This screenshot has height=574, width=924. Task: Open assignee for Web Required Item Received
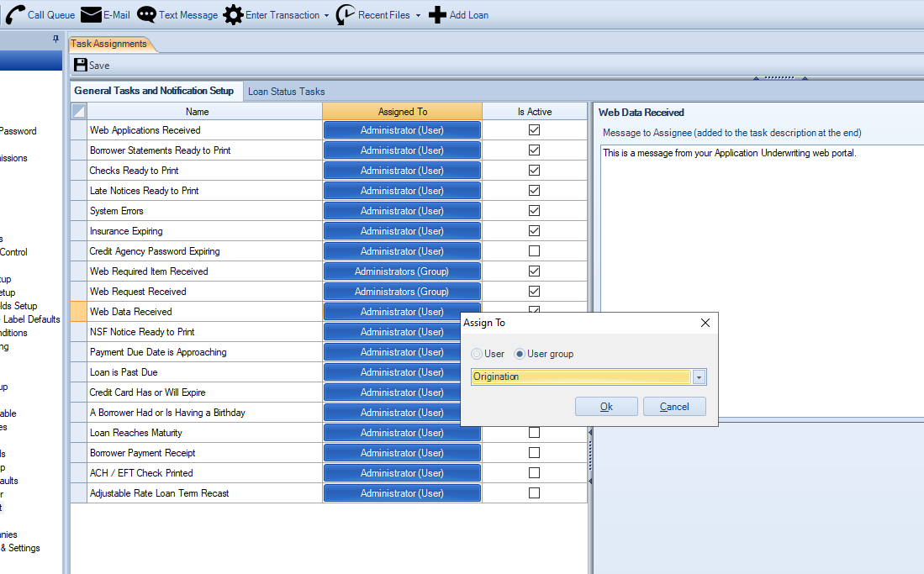coord(403,271)
